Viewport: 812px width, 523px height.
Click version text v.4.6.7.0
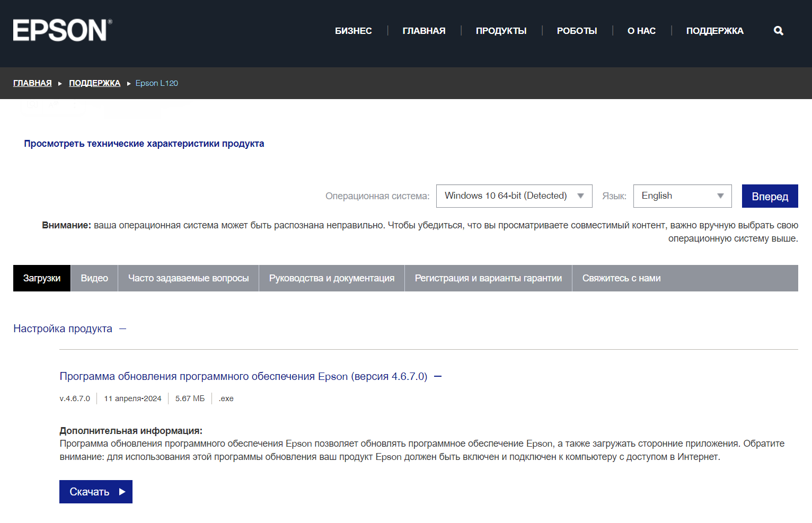[x=75, y=398]
